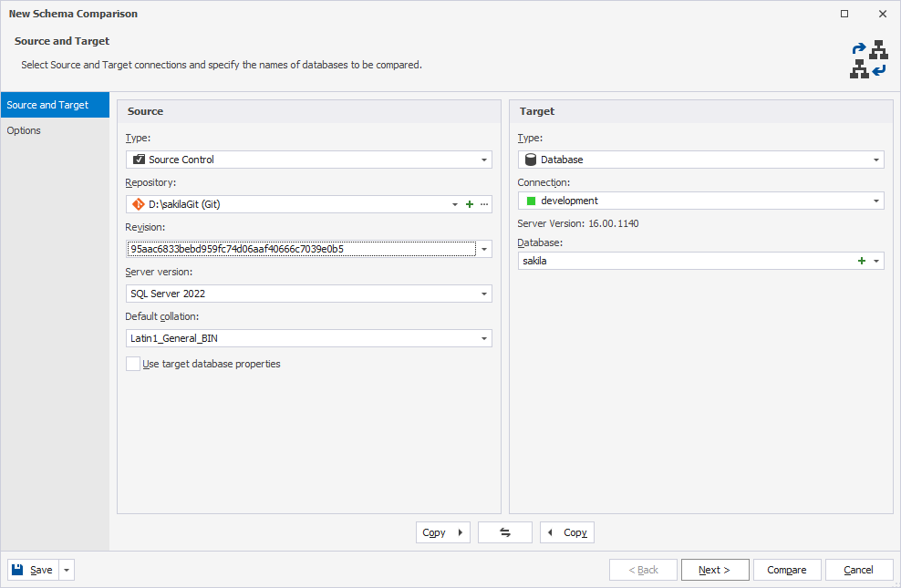This screenshot has width=901, height=588.
Task: Click the green connection status icon for development
Action: (x=533, y=199)
